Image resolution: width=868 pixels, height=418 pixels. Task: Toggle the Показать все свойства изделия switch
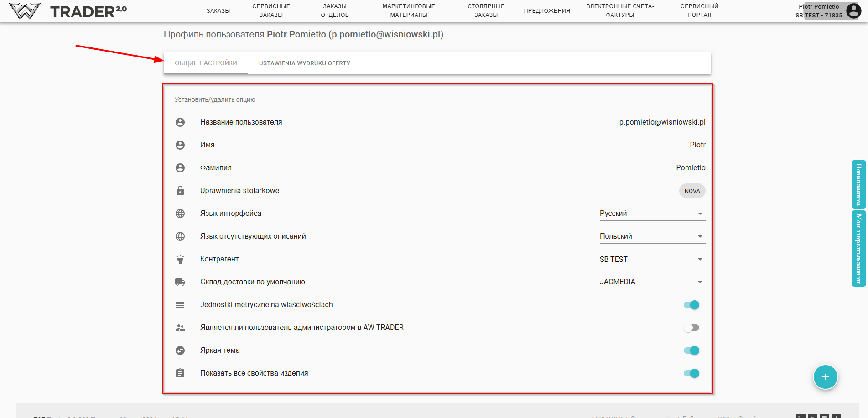point(691,373)
